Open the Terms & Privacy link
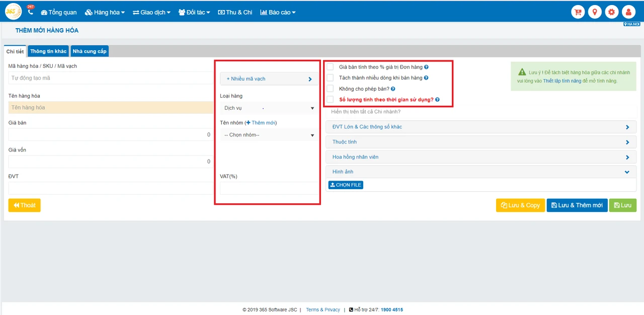Image resolution: width=644 pixels, height=315 pixels. 323,310
